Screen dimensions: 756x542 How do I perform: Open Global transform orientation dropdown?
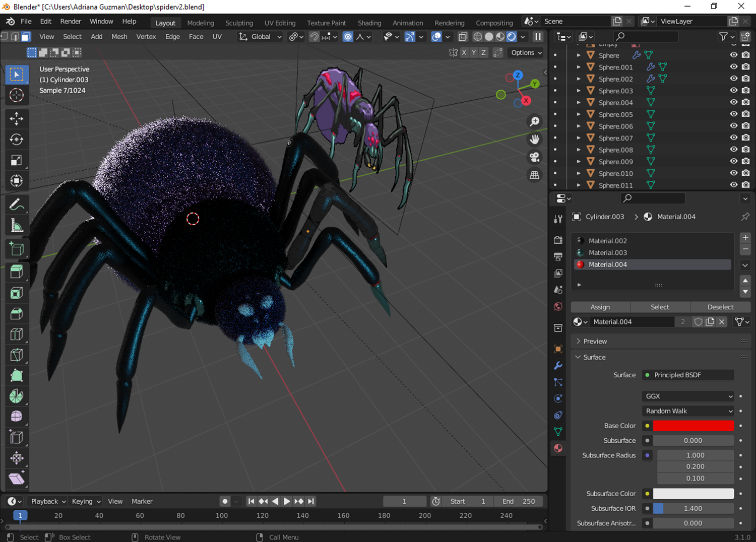pos(260,37)
